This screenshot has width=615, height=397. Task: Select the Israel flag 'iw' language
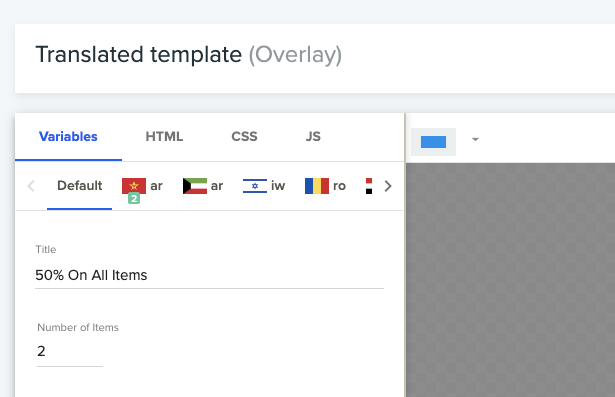(264, 186)
